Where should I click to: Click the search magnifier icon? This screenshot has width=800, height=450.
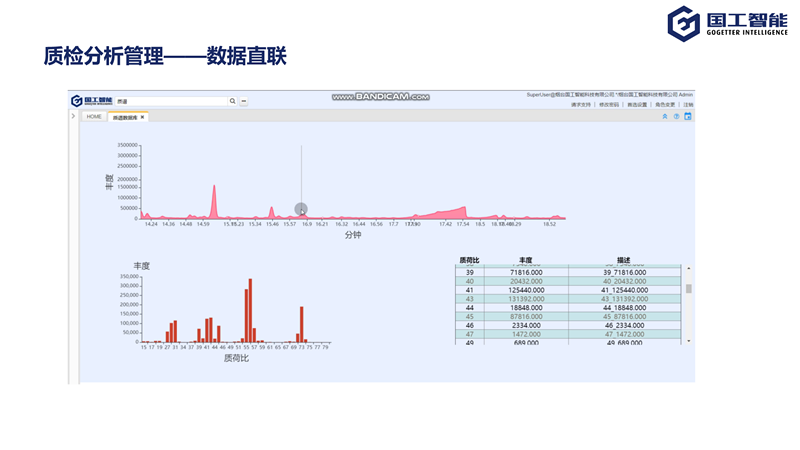232,101
